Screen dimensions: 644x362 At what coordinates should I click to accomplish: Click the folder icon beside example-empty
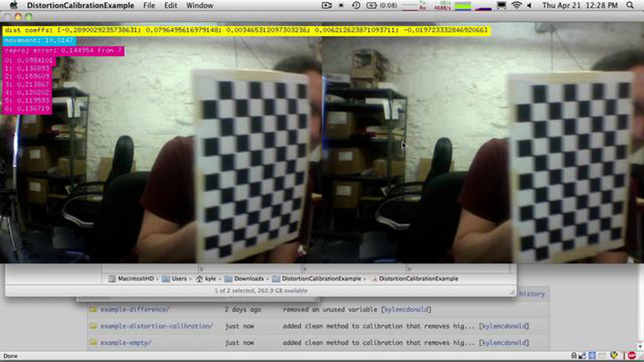pyautogui.click(x=93, y=342)
